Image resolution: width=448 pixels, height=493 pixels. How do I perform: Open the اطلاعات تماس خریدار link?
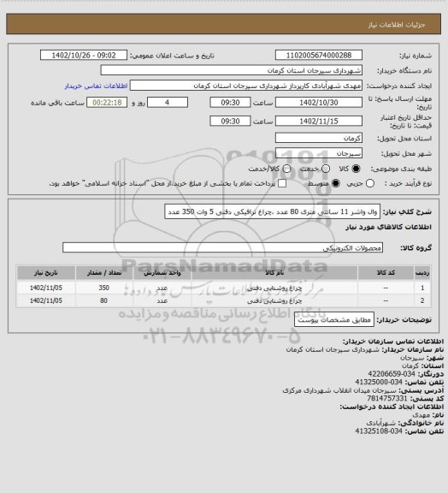click(x=96, y=86)
